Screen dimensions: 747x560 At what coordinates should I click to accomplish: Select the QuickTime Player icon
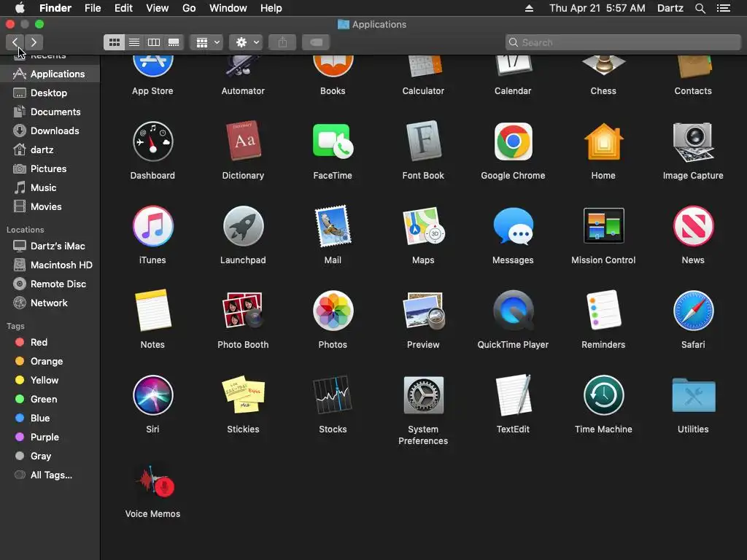point(513,311)
